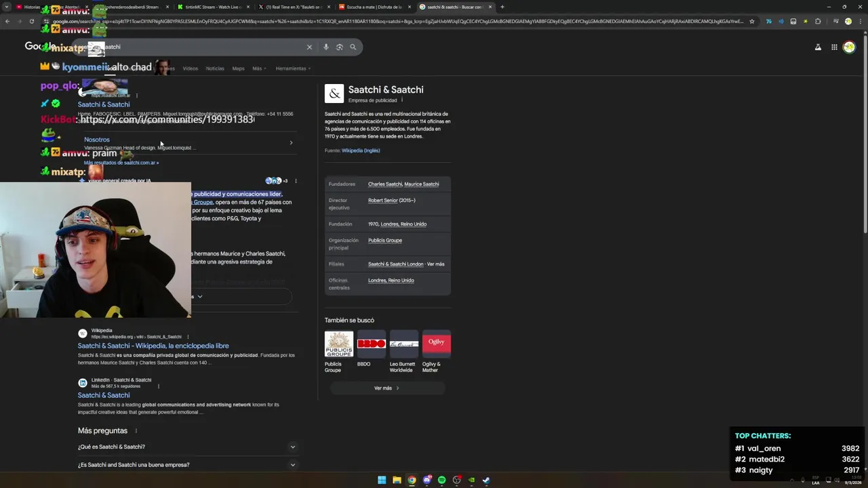Screen dimensions: 868x488
Task: Open Saatchi & Saatchi Wikipedia result link
Action: [153, 346]
